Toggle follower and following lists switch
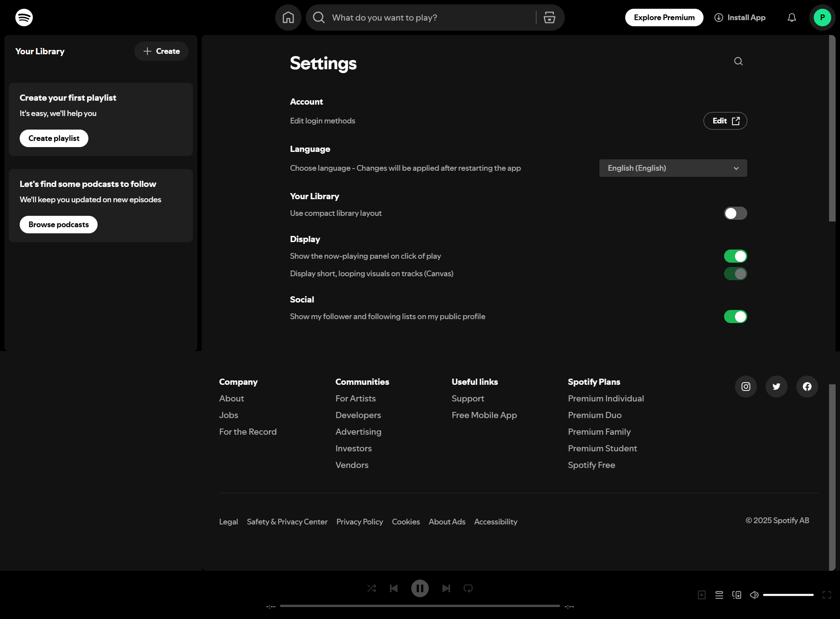Image resolution: width=840 pixels, height=619 pixels. pyautogui.click(x=735, y=317)
